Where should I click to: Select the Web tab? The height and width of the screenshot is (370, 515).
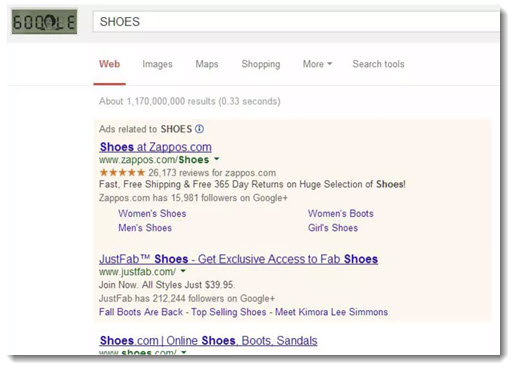pyautogui.click(x=109, y=64)
